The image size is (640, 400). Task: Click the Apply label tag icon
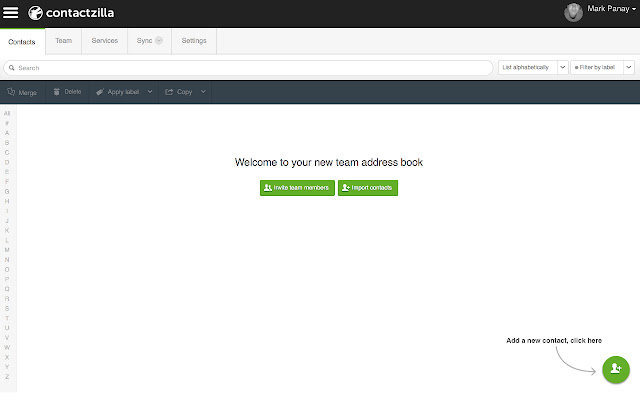coord(100,92)
